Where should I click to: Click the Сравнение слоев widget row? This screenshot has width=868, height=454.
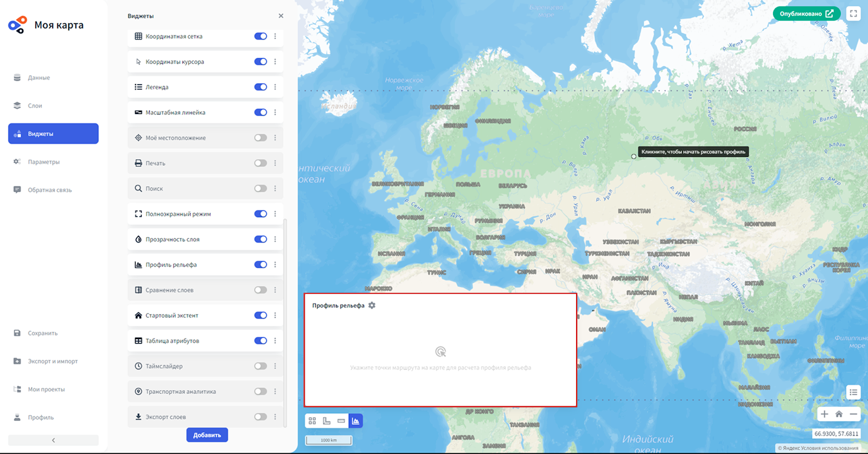coord(205,290)
